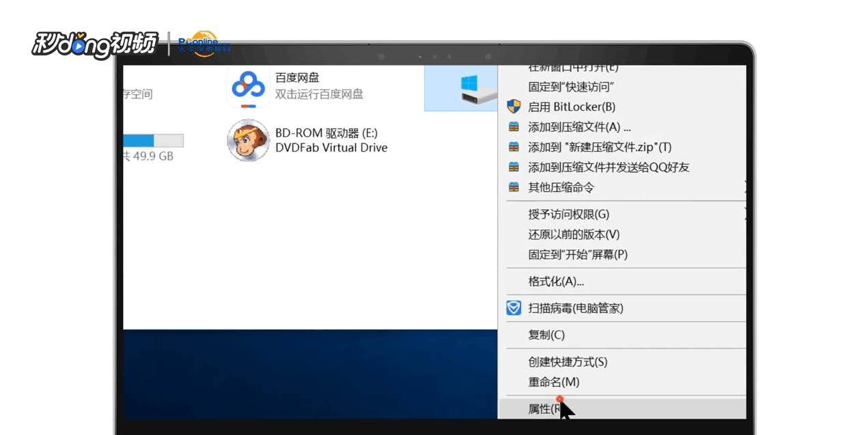Click the disk capacity usage bar

152,140
